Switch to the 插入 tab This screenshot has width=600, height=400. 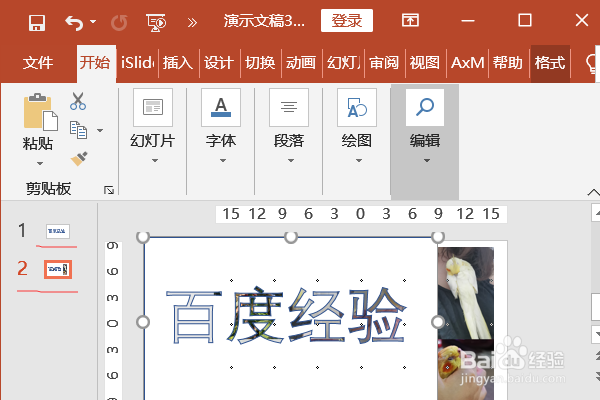point(178,62)
